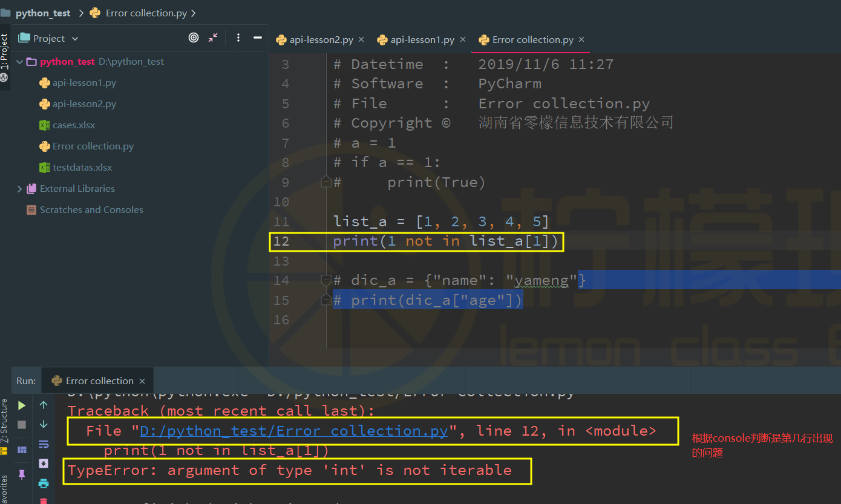
Task: Click the Up the Stack Trace arrow
Action: (x=44, y=405)
